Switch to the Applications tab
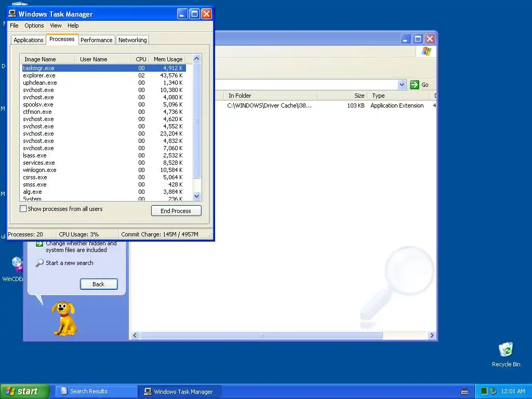 (29, 40)
